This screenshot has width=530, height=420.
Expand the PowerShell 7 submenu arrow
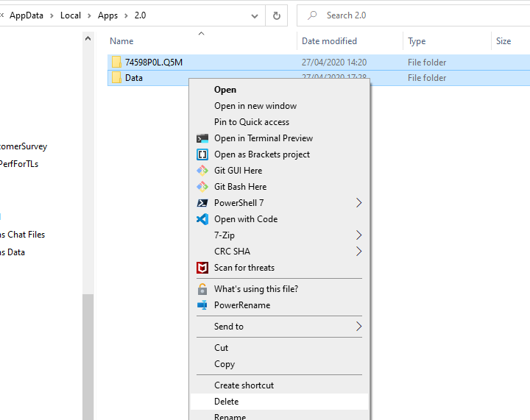click(359, 203)
